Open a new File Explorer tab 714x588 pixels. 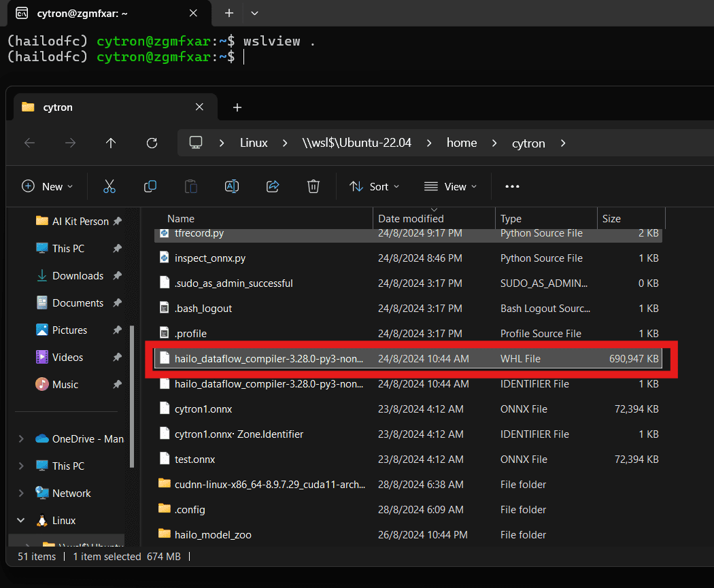click(x=237, y=107)
